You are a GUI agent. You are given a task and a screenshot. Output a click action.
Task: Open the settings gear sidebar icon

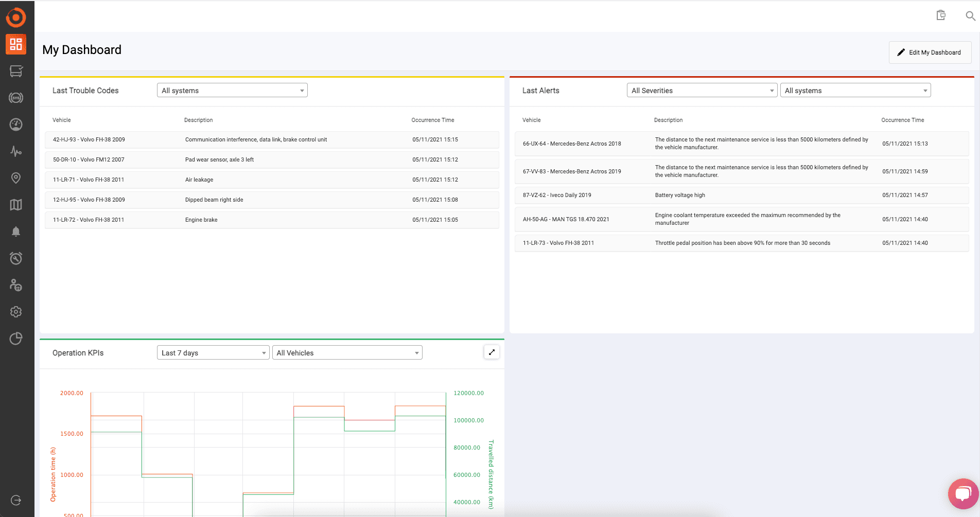16,312
